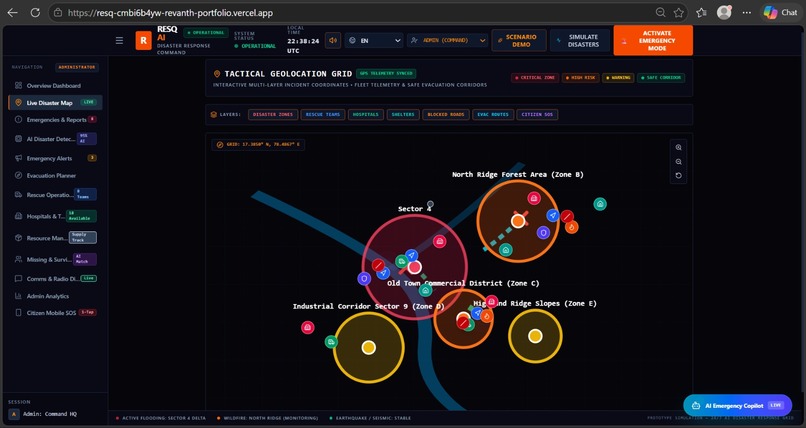The width and height of the screenshot is (806, 428).
Task: Toggle the hamburger sidebar menu
Action: tap(119, 41)
